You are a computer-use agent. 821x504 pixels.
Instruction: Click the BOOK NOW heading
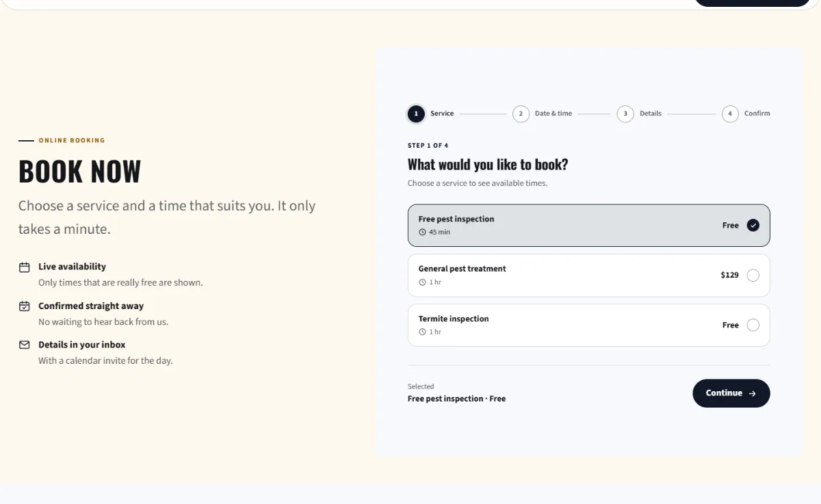coord(79,172)
